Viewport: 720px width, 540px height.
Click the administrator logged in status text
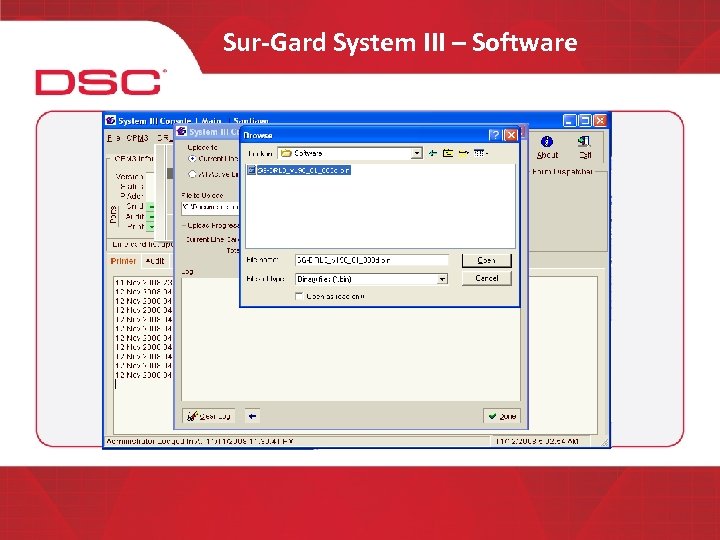click(200, 441)
